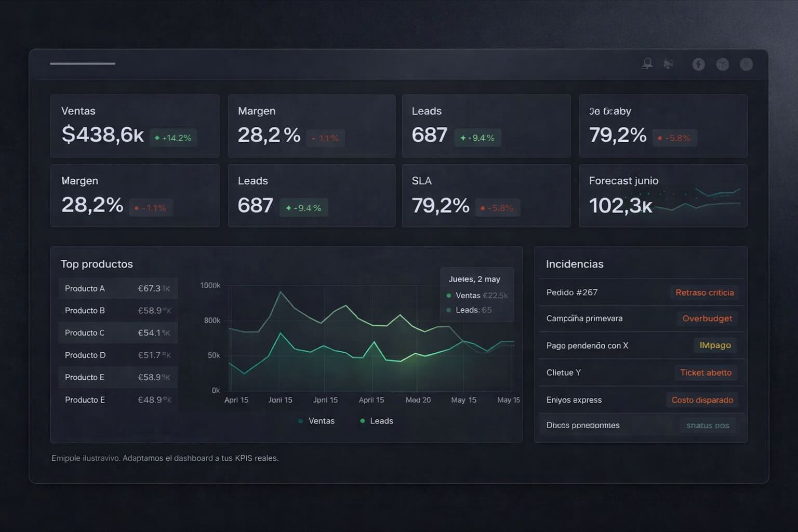Expand the Forecast junio sparkline card
The width and height of the screenshot is (798, 532).
(x=662, y=196)
